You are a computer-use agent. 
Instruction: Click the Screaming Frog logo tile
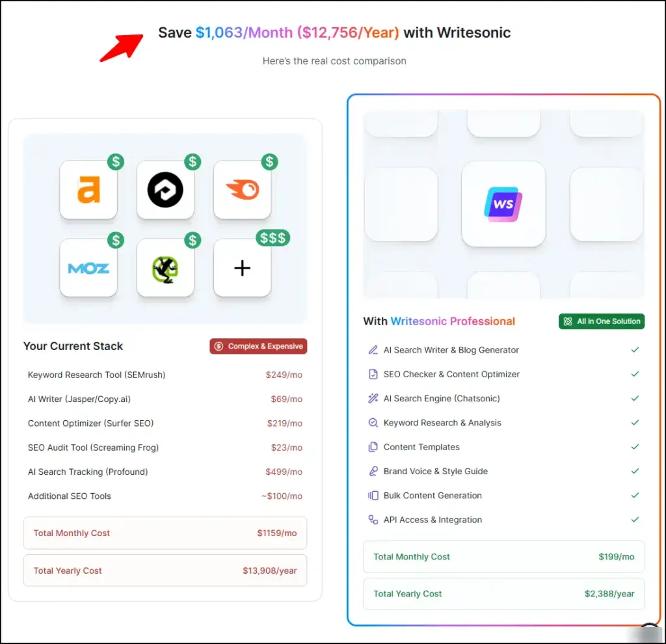pyautogui.click(x=165, y=268)
